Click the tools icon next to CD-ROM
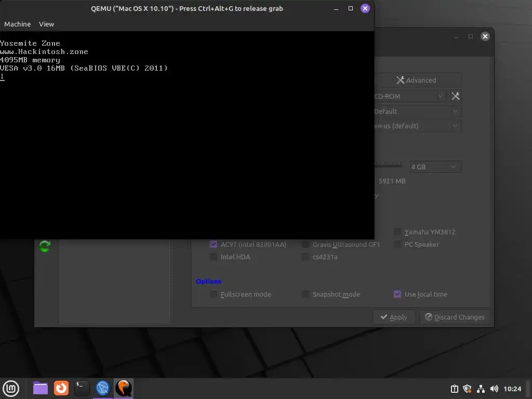The image size is (532, 399). pyautogui.click(x=455, y=96)
